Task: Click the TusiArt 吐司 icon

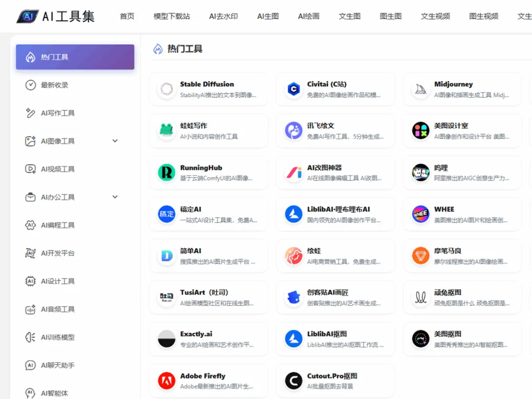Action: tap(166, 297)
